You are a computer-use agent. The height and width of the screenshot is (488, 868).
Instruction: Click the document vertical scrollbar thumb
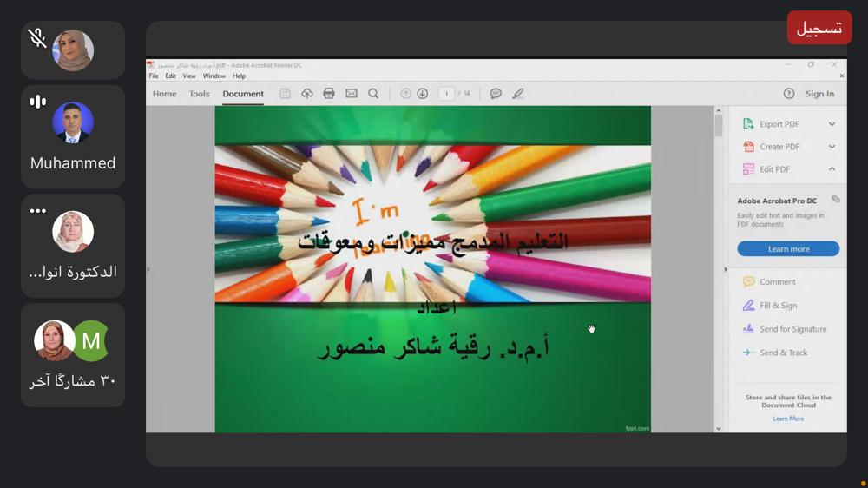click(719, 126)
